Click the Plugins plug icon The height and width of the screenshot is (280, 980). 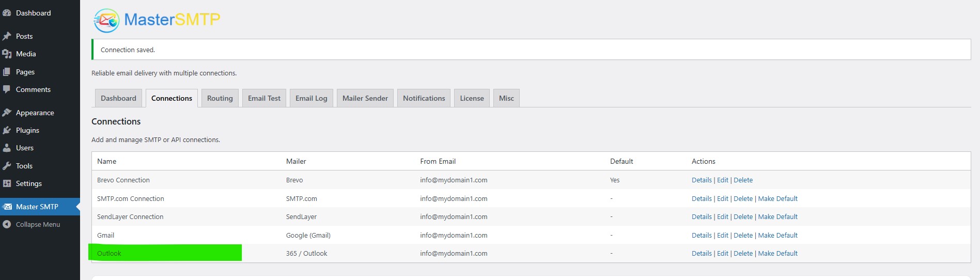coord(7,130)
